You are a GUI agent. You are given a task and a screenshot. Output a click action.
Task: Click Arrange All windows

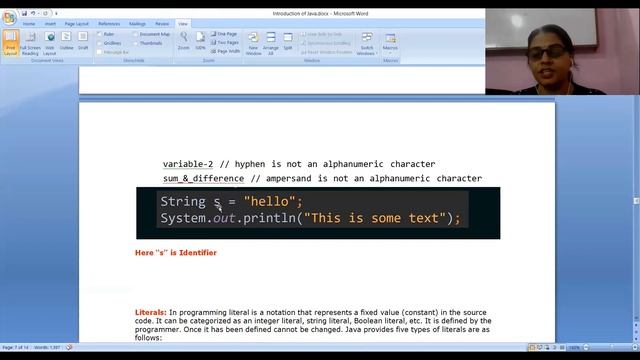tap(271, 44)
